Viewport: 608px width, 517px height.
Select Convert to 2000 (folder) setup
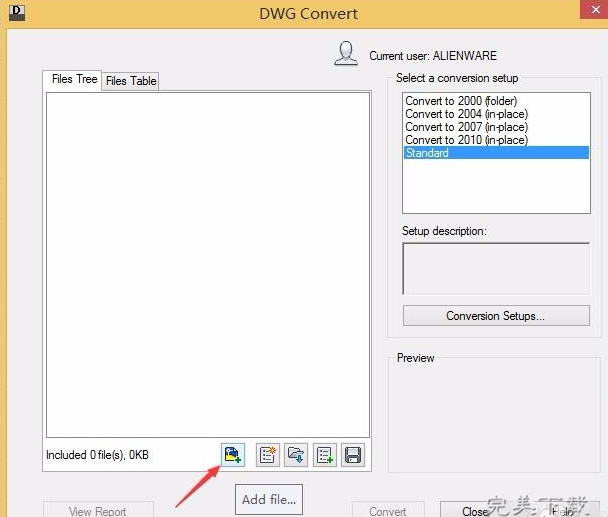tap(496, 101)
